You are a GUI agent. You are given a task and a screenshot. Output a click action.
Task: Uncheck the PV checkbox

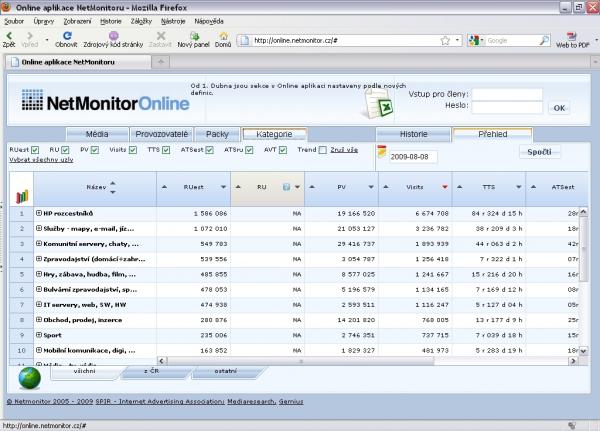click(x=95, y=150)
